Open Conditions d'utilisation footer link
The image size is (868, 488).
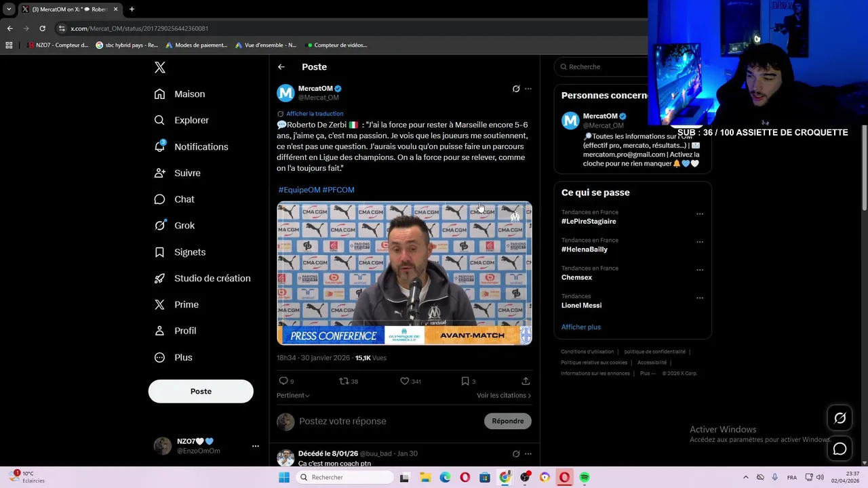pyautogui.click(x=587, y=352)
